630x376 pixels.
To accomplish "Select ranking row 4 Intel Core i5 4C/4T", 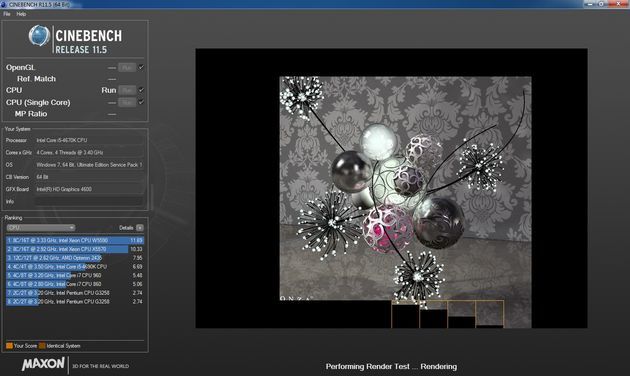I will tap(75, 267).
